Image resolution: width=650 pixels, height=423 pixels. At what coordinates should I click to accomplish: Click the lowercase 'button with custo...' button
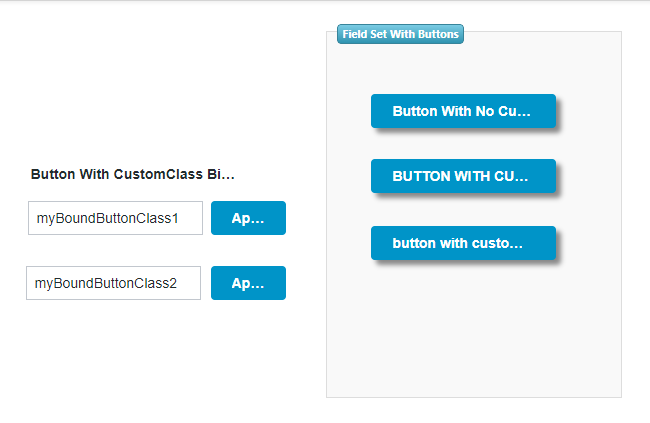click(462, 243)
